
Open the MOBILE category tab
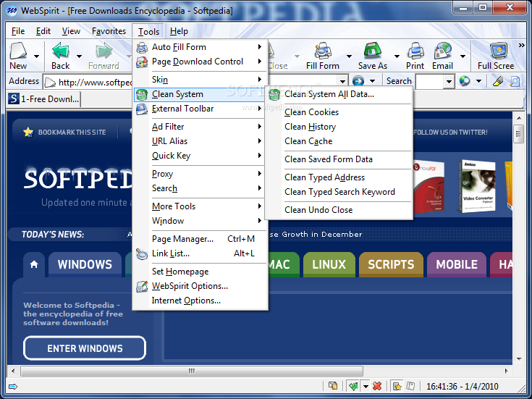[x=457, y=264]
